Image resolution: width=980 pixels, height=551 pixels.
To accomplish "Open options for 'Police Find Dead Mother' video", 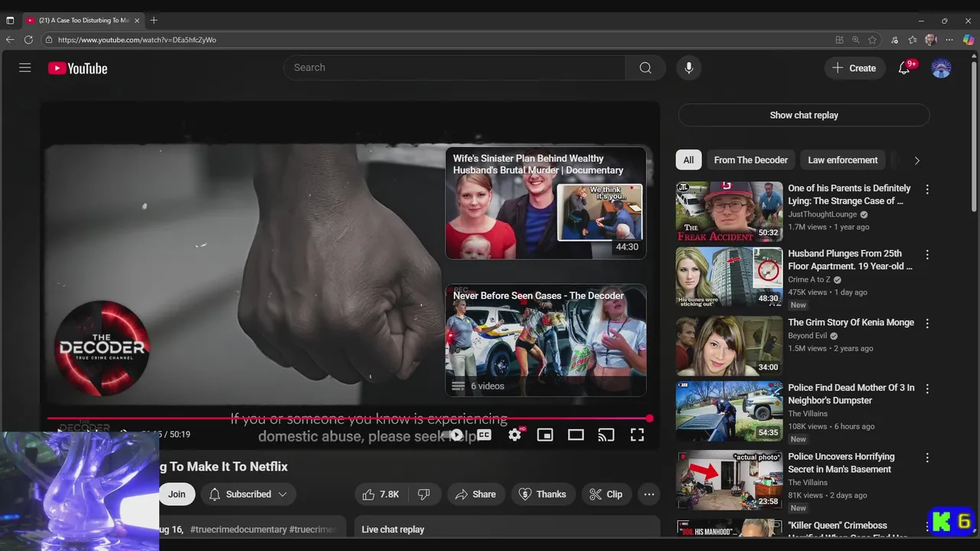I will point(927,389).
